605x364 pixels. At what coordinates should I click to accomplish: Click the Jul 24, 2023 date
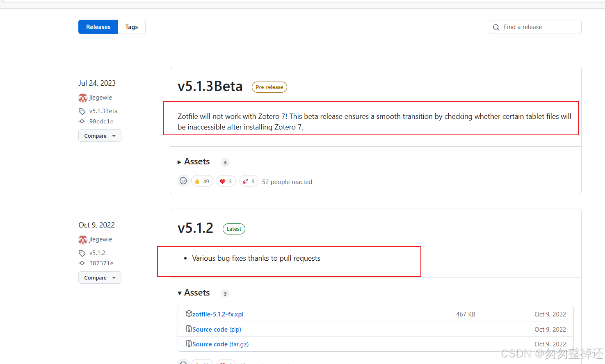coord(97,83)
